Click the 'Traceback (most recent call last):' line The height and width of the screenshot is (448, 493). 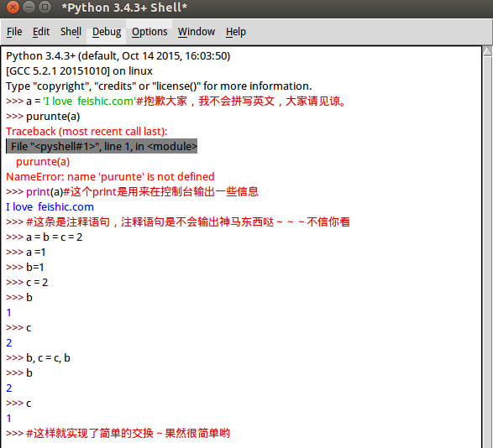click(x=87, y=132)
